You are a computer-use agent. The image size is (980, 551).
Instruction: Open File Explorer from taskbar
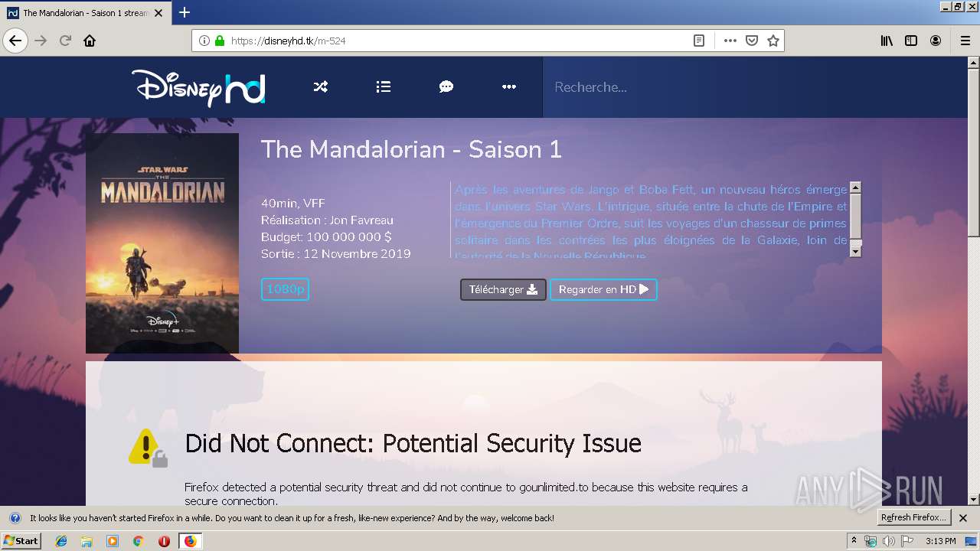[x=87, y=541]
